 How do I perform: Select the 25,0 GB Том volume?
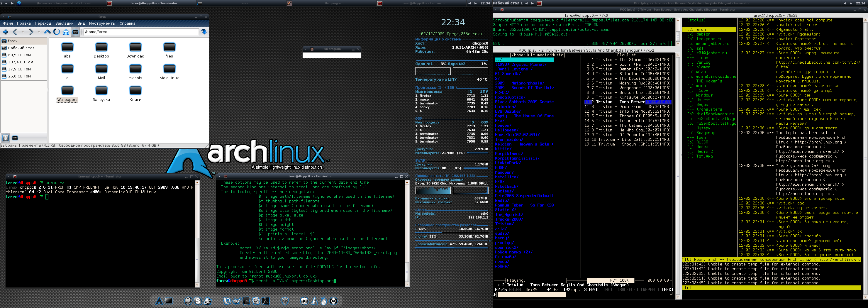coord(24,76)
